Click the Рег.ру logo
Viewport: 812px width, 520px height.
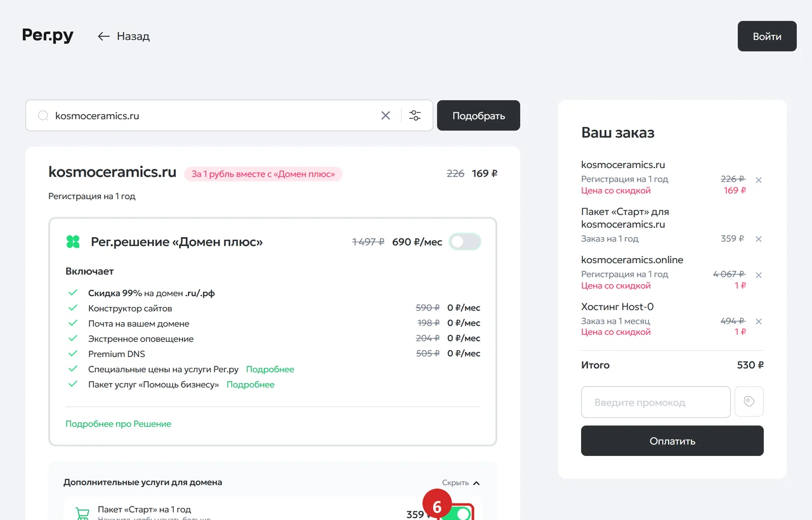[x=48, y=36]
